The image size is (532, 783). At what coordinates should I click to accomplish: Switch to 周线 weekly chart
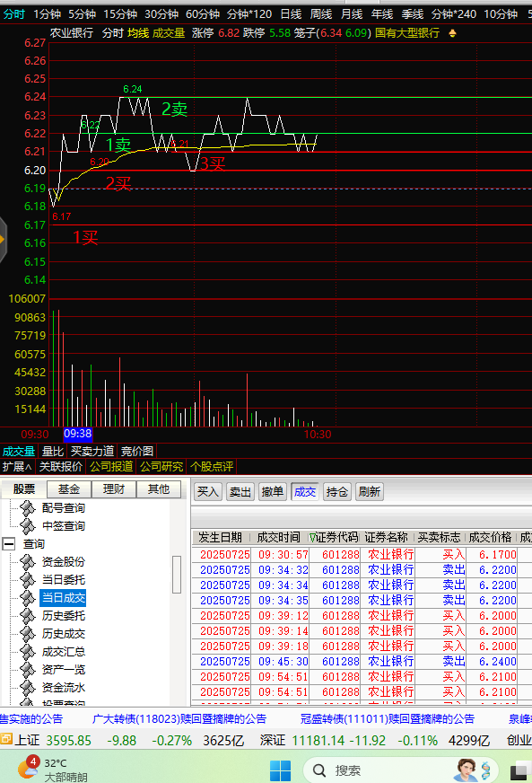tap(321, 14)
